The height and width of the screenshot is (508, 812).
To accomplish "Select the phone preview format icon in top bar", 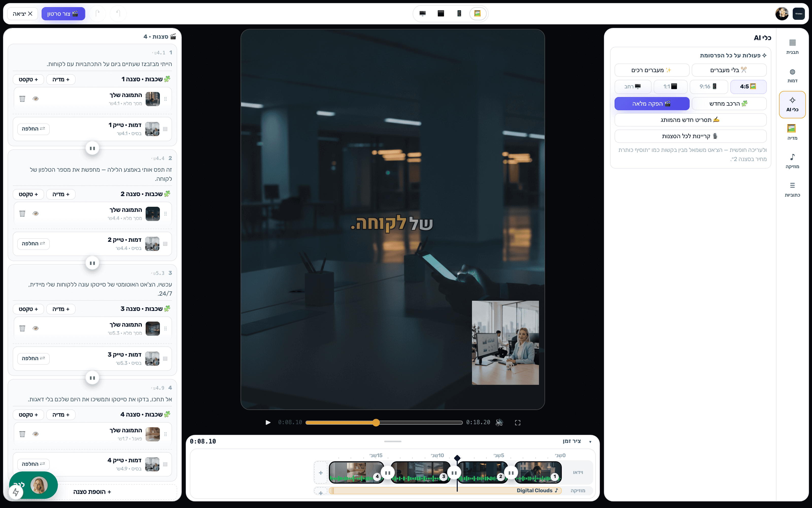I will pos(459,13).
